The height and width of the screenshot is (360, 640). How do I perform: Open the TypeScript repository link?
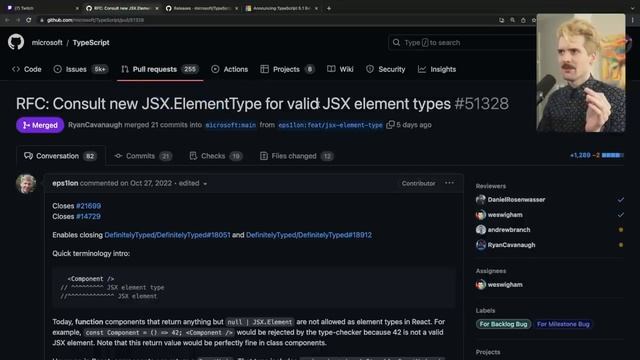[x=91, y=42]
